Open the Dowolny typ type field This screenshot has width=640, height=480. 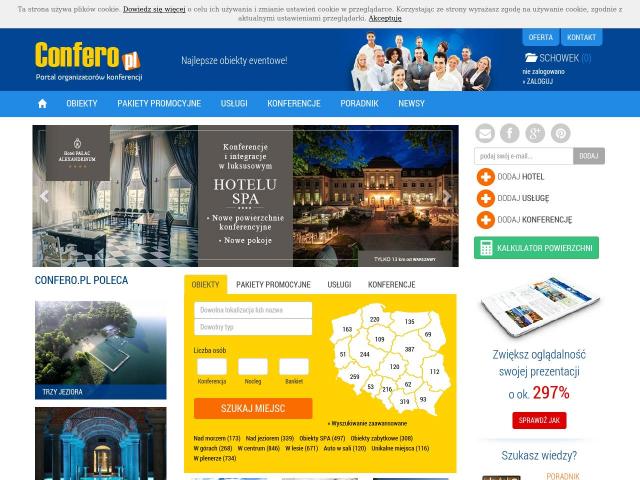click(253, 327)
